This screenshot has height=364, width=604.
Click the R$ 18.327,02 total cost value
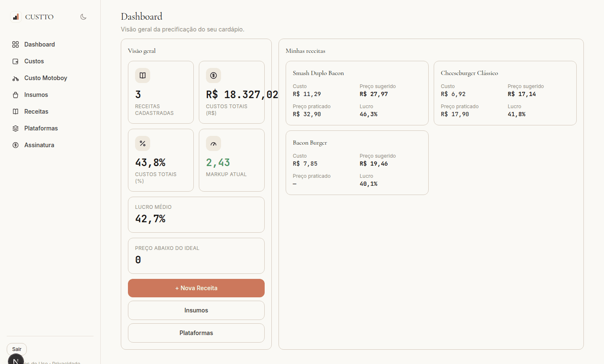(x=242, y=95)
